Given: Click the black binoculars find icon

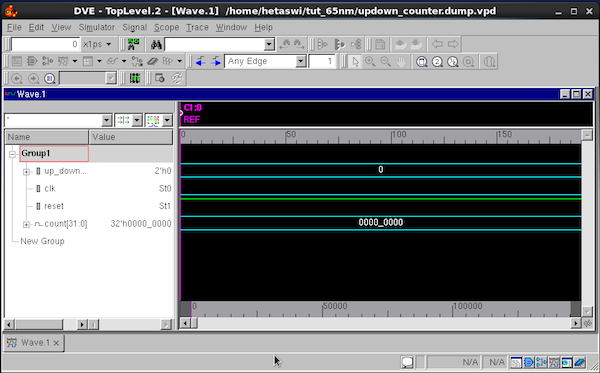Looking at the screenshot, I should (156, 44).
